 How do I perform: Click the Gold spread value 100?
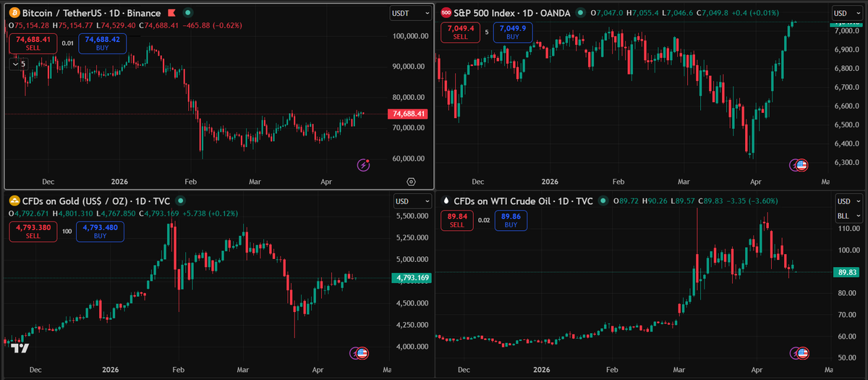point(67,232)
